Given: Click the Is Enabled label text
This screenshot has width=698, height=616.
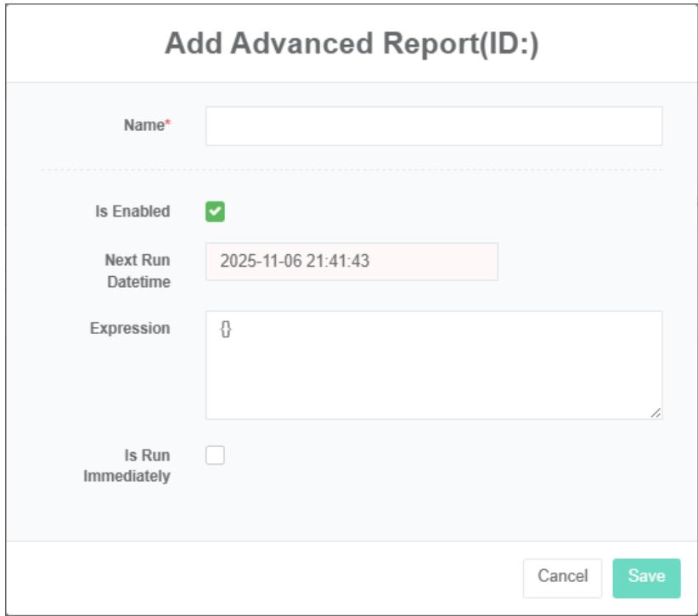Looking at the screenshot, I should click(132, 212).
